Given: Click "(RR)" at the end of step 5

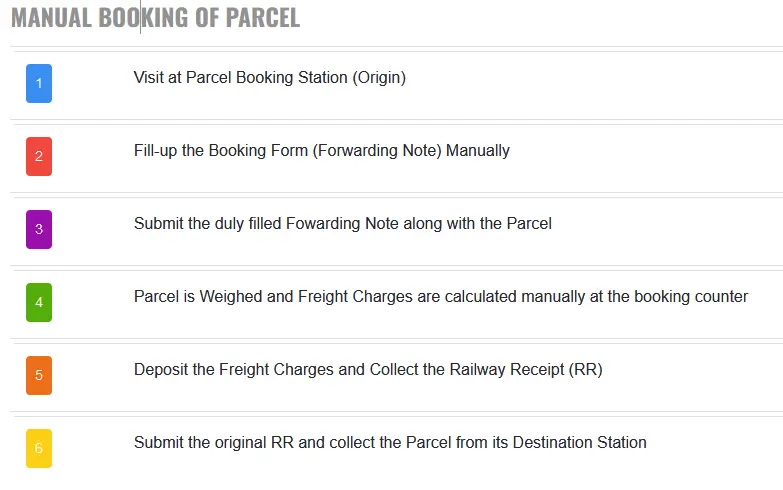Looking at the screenshot, I should click(585, 370).
